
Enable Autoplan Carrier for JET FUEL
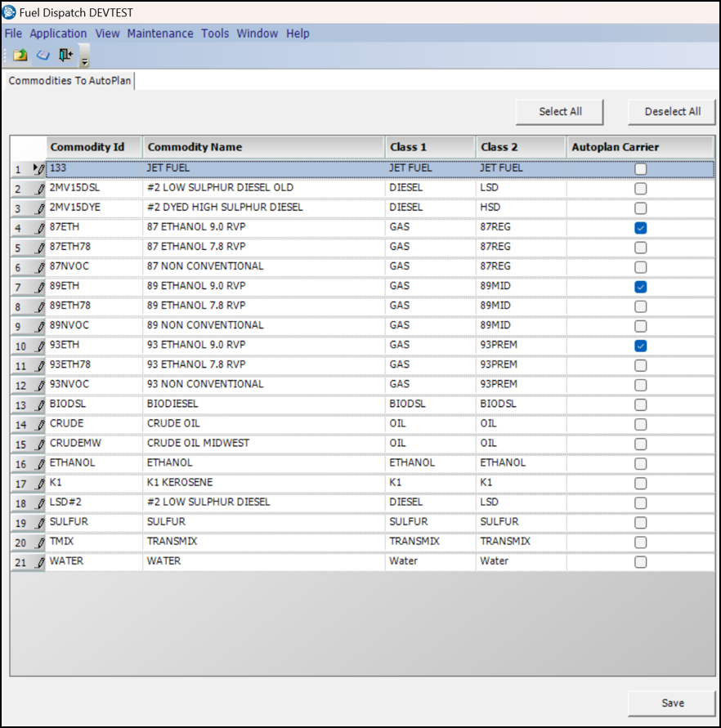[x=641, y=169]
